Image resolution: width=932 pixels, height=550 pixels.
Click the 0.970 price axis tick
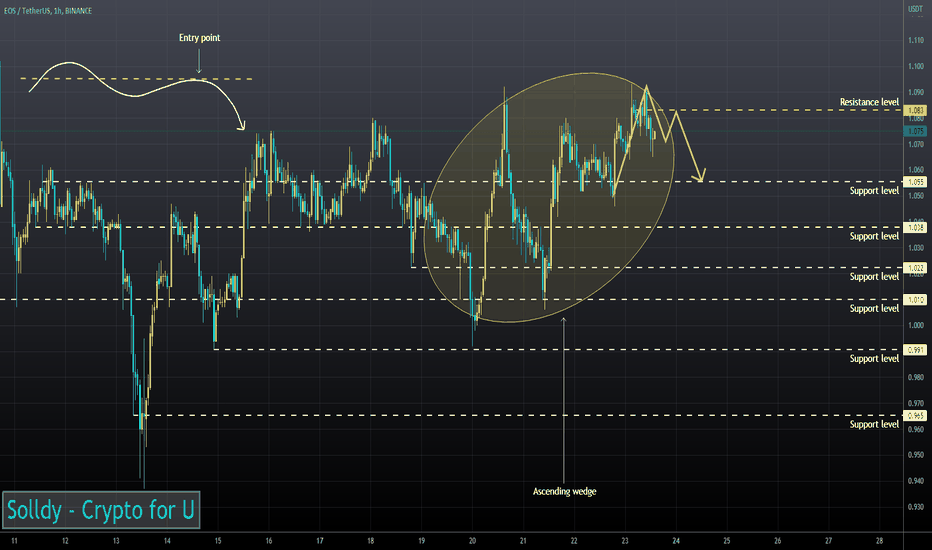click(x=916, y=403)
